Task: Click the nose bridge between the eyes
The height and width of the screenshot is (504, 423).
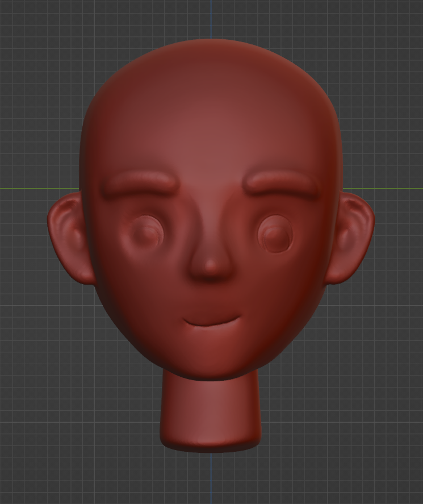Action: 211,222
